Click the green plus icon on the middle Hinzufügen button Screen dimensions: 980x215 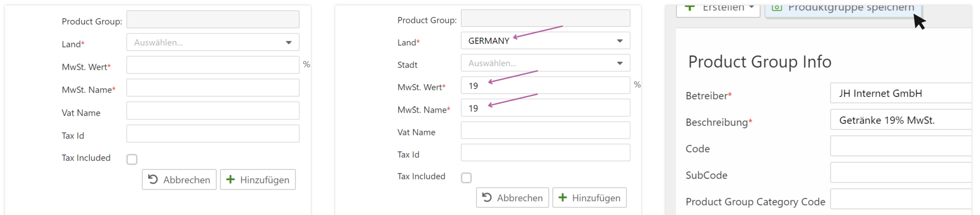[x=562, y=197]
